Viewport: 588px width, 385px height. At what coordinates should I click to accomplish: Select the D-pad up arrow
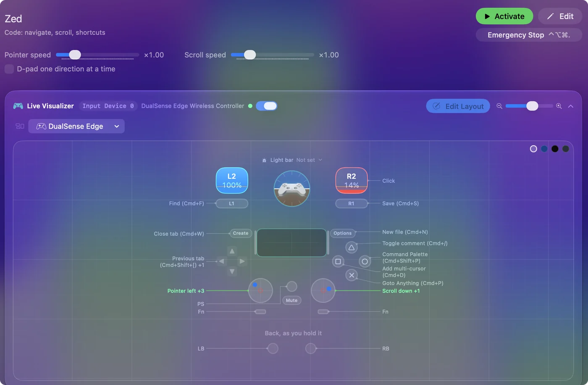pos(232,251)
